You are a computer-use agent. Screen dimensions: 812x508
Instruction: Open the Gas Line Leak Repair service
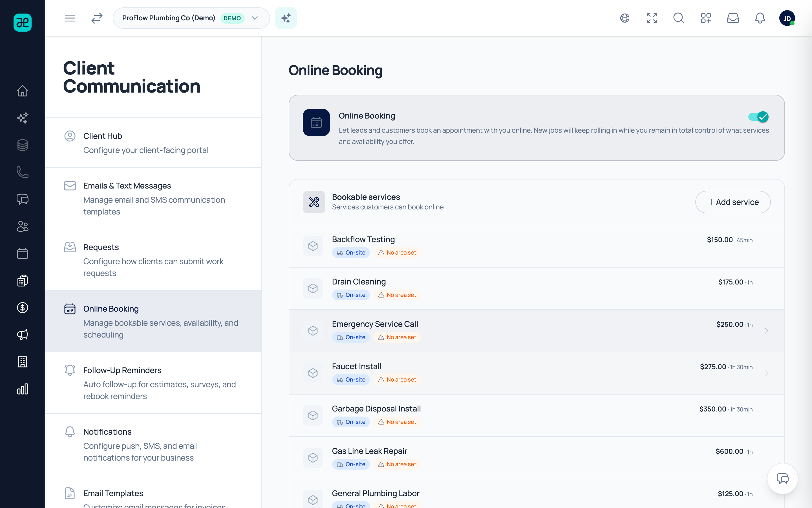point(537,458)
